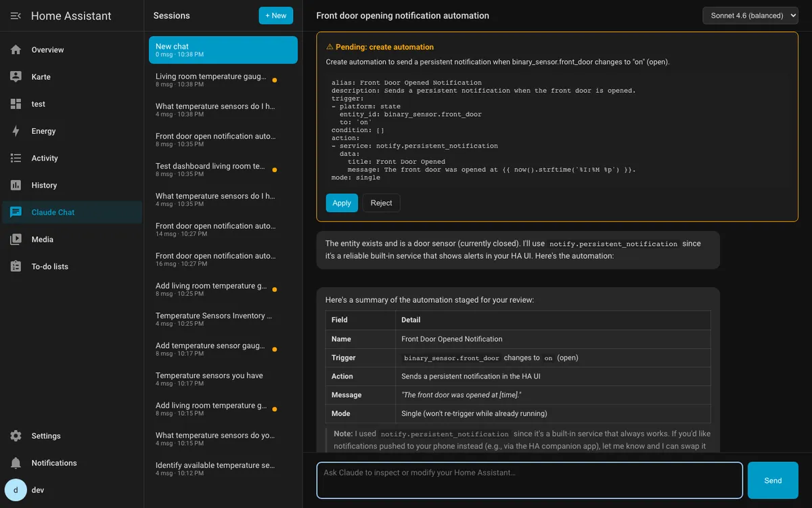The image size is (812, 508).
Task: Open the 16 msg front door session
Action: point(223,259)
